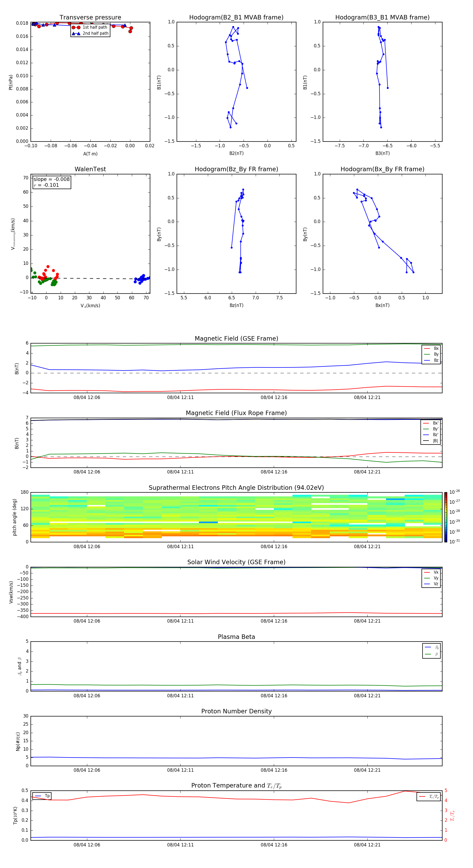Click the "1st half path" legend entry
Viewport: 473px width, 868px height.
[90, 27]
